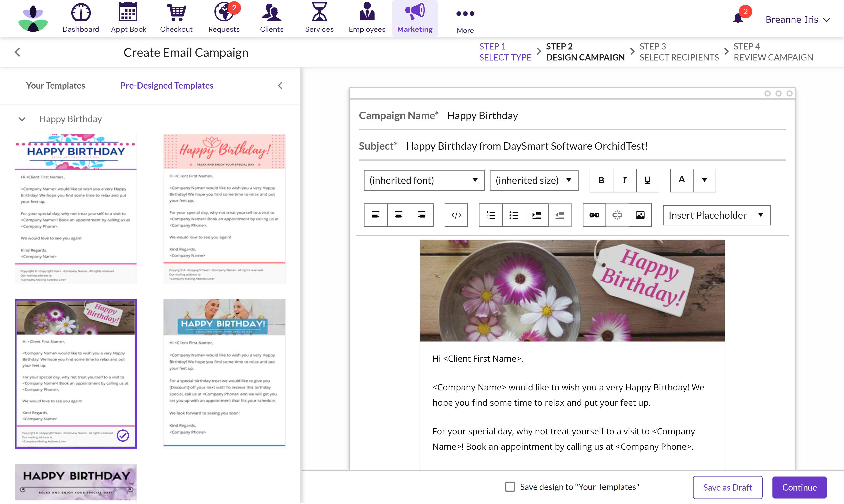Click the Continue button

point(799,487)
